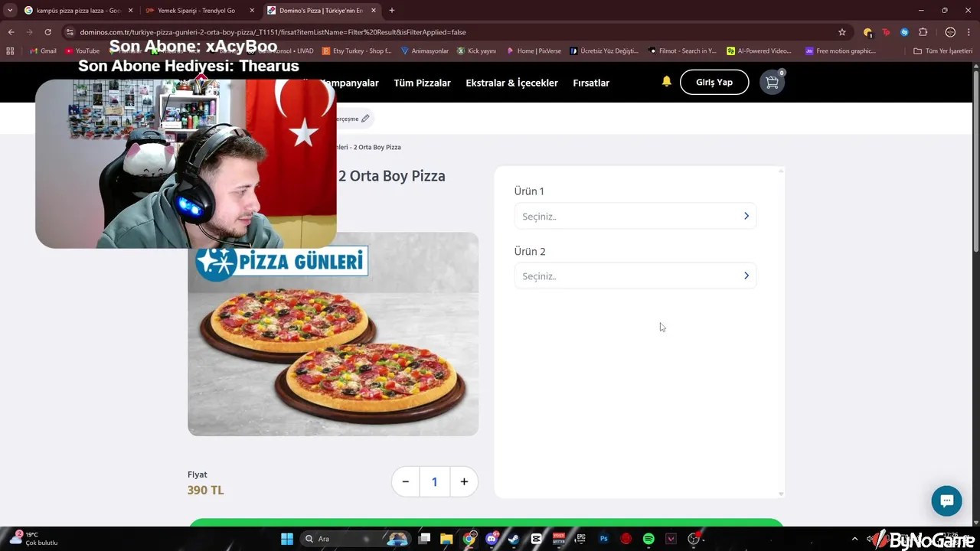The height and width of the screenshot is (551, 980).
Task: Open the Ücretsiz Yüz Değişti bookmark
Action: [604, 51]
